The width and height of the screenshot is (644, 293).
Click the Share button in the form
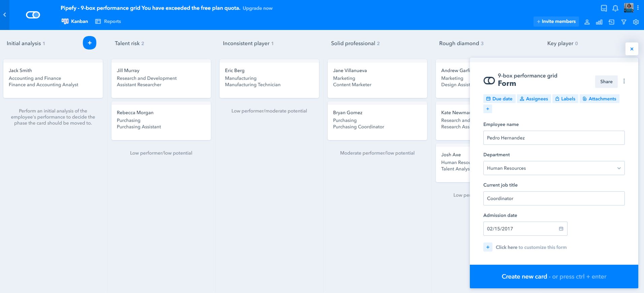click(606, 82)
